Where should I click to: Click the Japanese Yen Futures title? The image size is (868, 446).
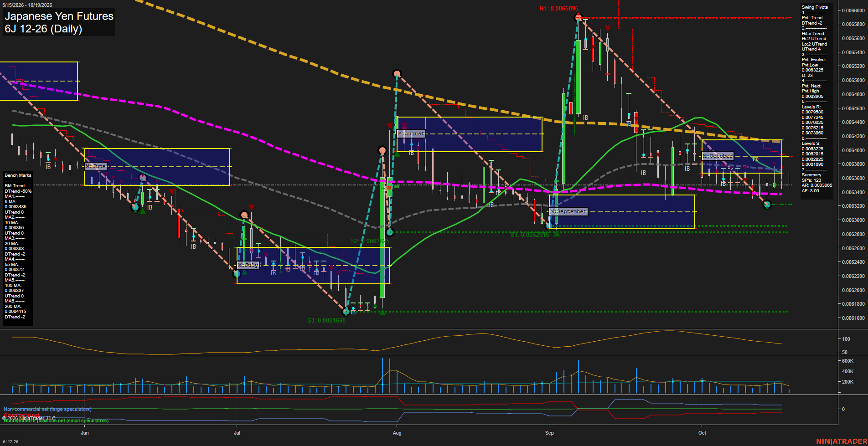pyautogui.click(x=59, y=16)
